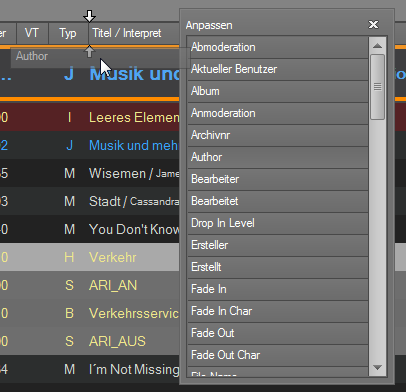Pick Ersteller from the list
This screenshot has width=406, height=392.
[x=278, y=245]
